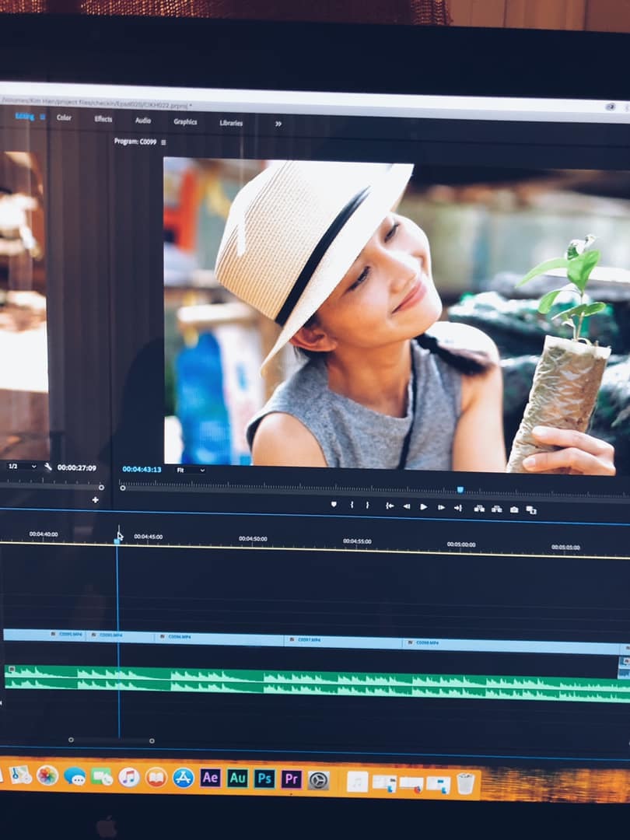Switch to the Audio workspace tab
The width and height of the screenshot is (630, 840).
[143, 121]
